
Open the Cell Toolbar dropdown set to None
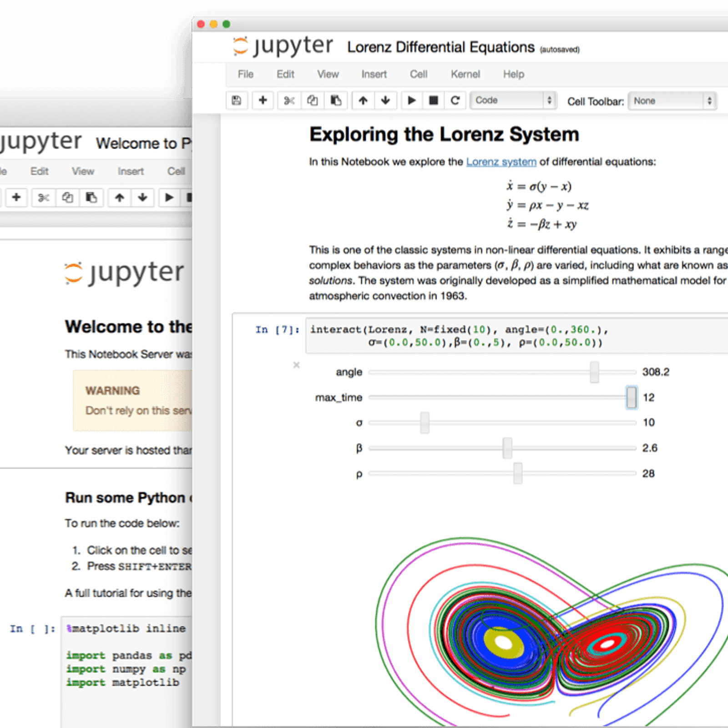tap(672, 101)
